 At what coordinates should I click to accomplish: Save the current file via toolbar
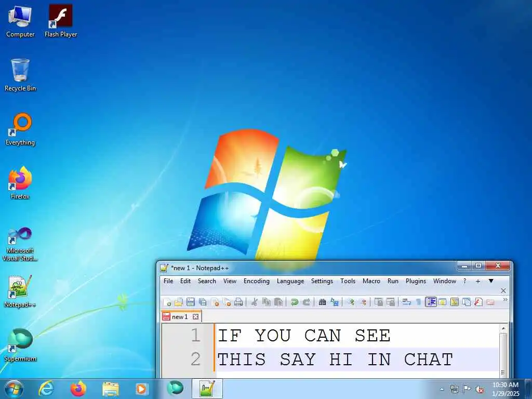190,302
